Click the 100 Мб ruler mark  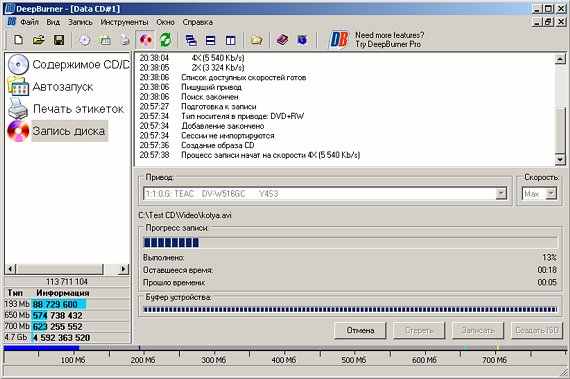[x=73, y=360]
